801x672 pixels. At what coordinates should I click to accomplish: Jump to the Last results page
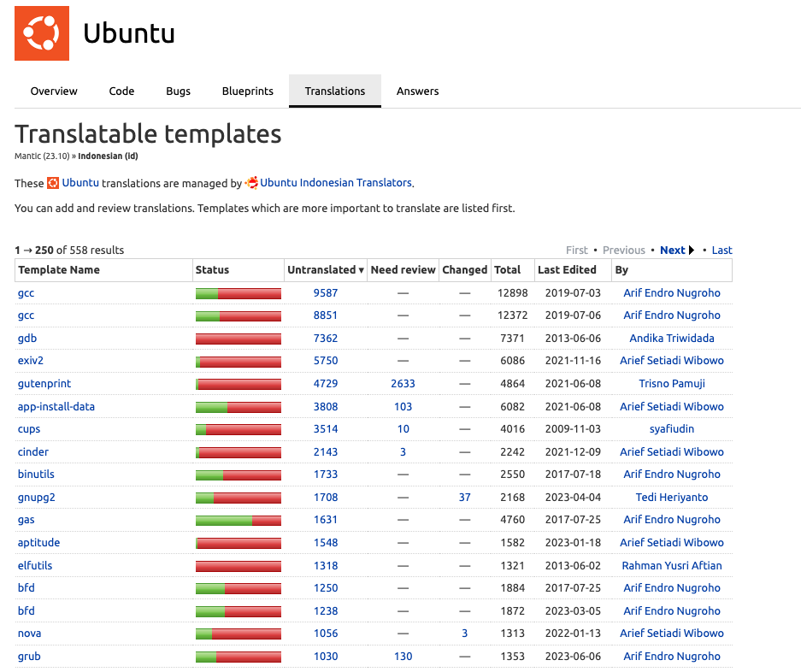(x=721, y=250)
